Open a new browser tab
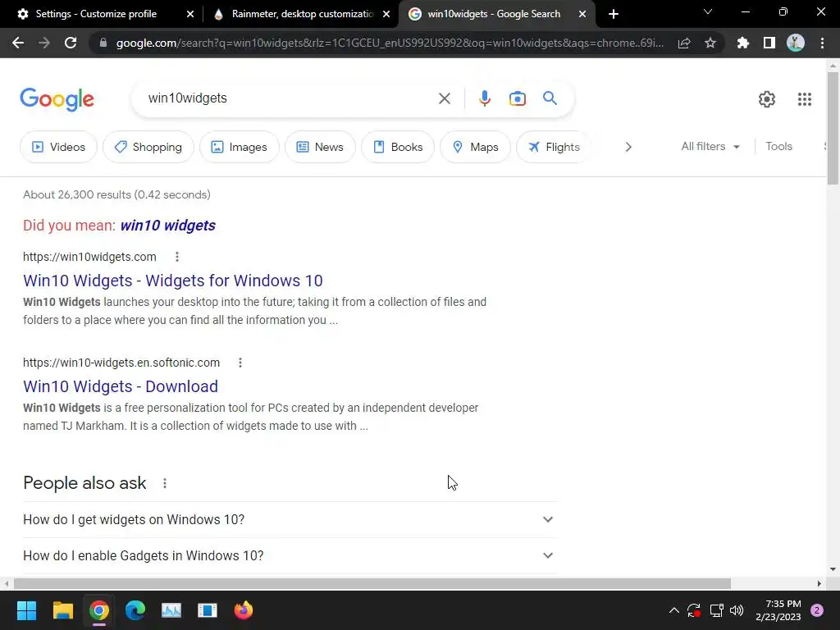 tap(614, 14)
